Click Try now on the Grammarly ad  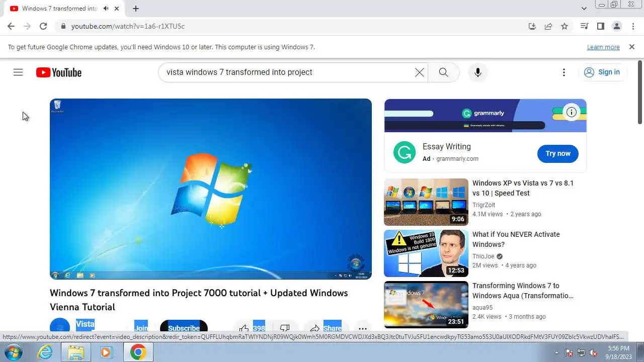click(558, 153)
